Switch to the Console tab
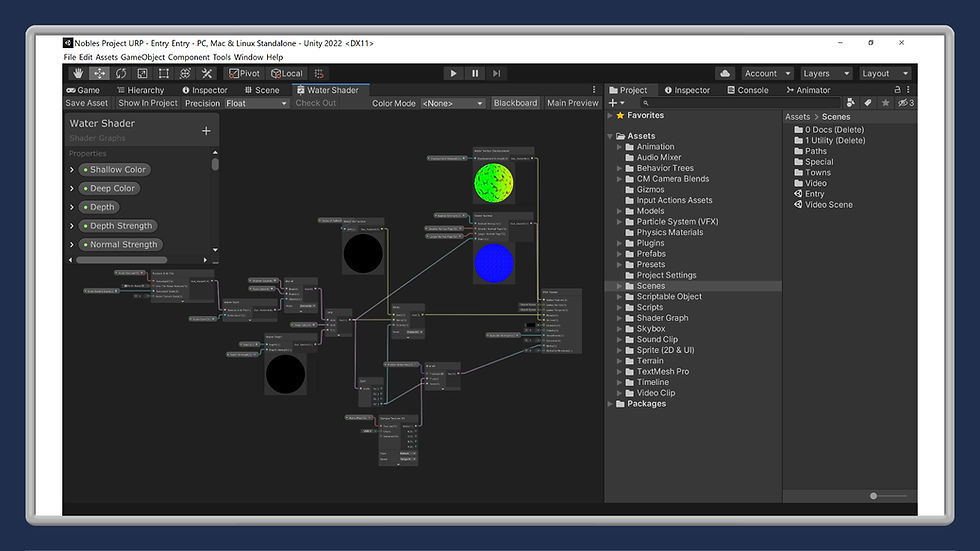Viewport: 980px width, 551px height. (x=748, y=90)
